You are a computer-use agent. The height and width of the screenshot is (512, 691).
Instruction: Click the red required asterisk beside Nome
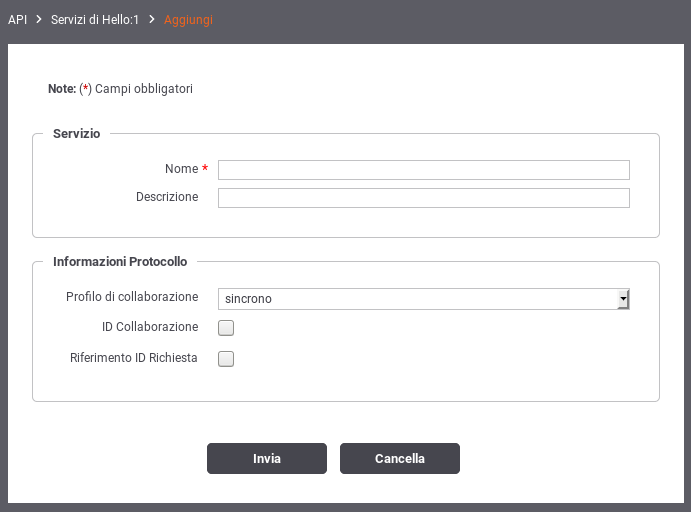click(x=205, y=168)
